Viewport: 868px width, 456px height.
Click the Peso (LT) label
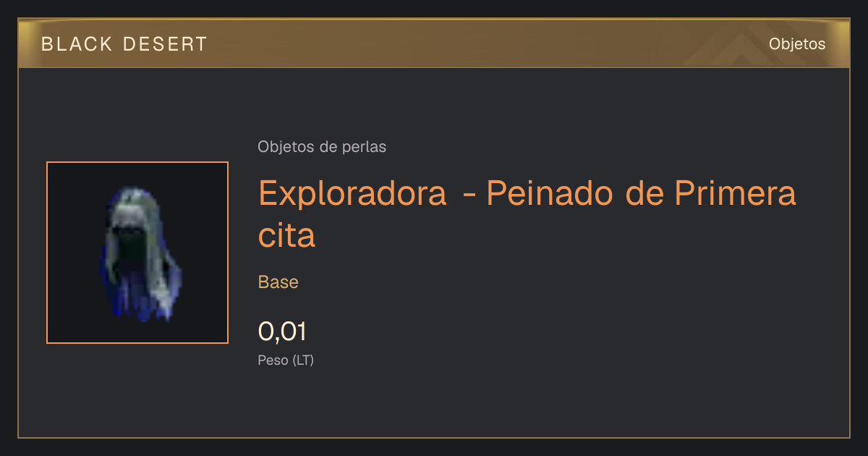click(286, 360)
